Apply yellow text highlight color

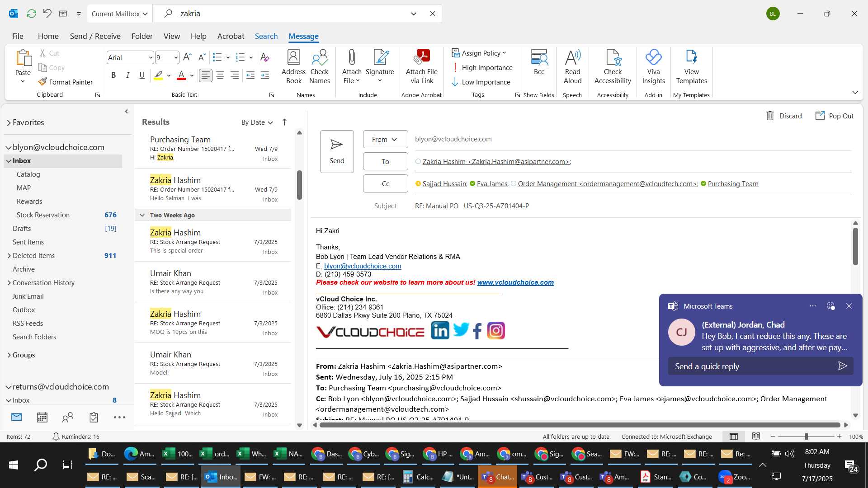[158, 75]
